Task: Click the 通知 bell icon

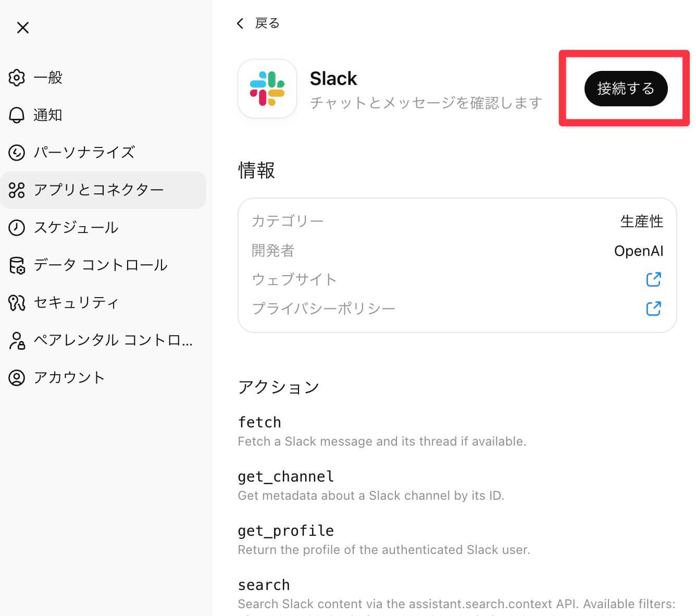Action: [x=17, y=115]
